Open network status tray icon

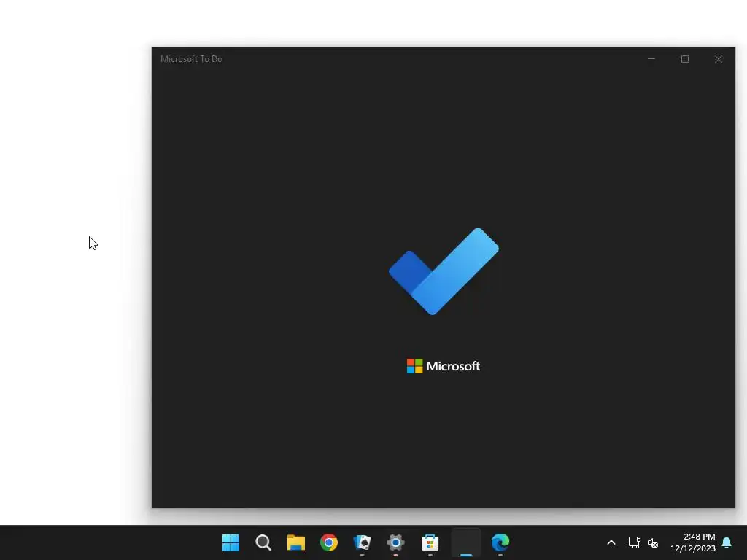634,542
